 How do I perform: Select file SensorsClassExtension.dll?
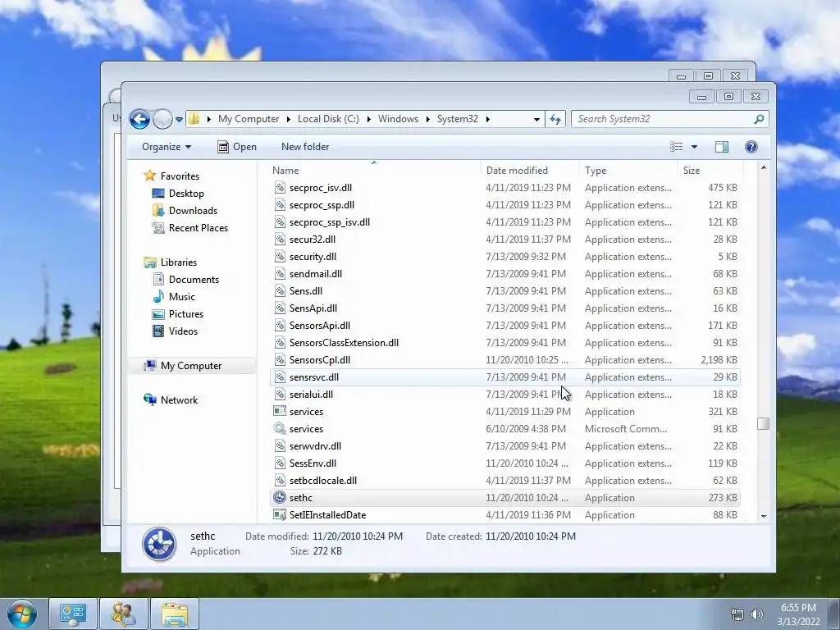point(344,343)
